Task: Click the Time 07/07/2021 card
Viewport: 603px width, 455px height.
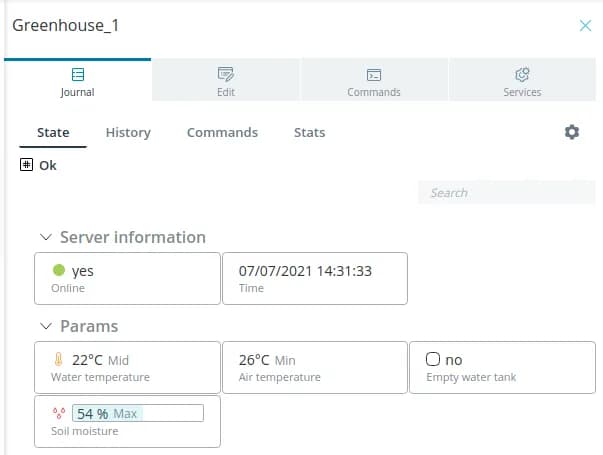Action: (314, 278)
